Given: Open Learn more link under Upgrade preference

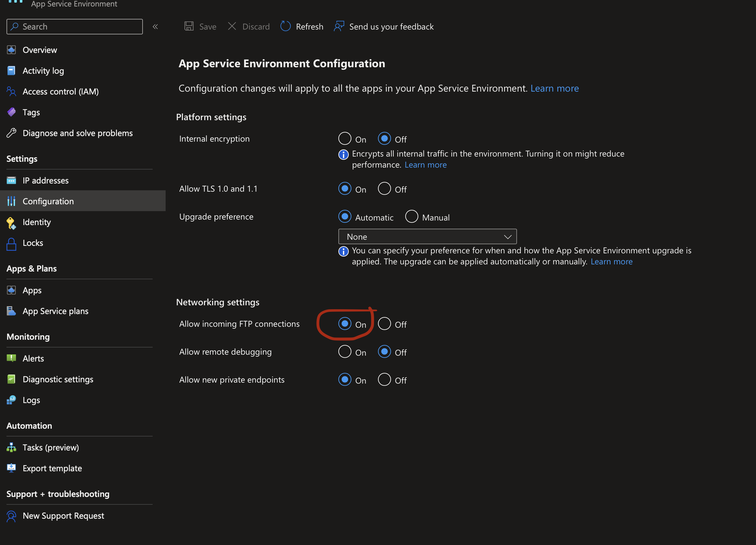Looking at the screenshot, I should pos(611,261).
